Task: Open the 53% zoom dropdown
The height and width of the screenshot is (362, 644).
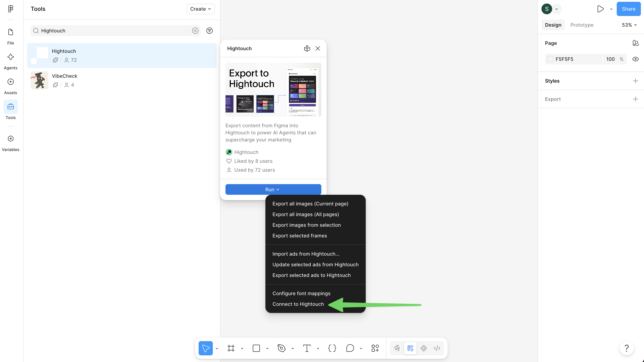Action: [x=629, y=25]
